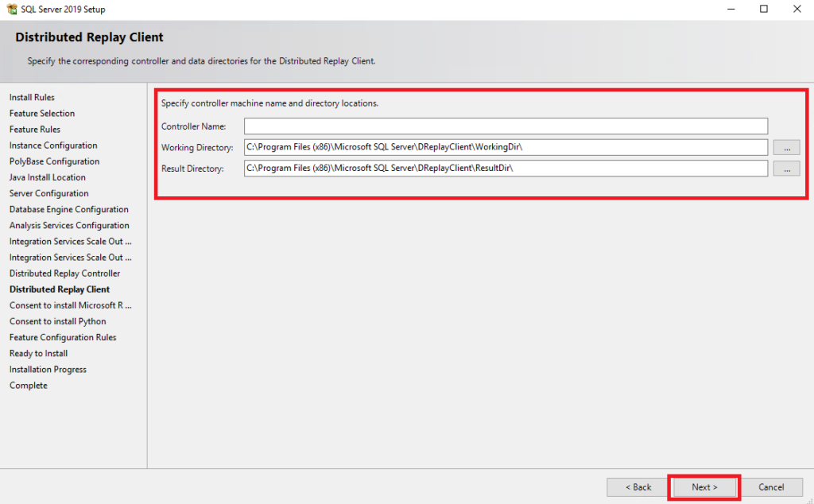
Task: Select the Ready to Install step
Action: (38, 354)
